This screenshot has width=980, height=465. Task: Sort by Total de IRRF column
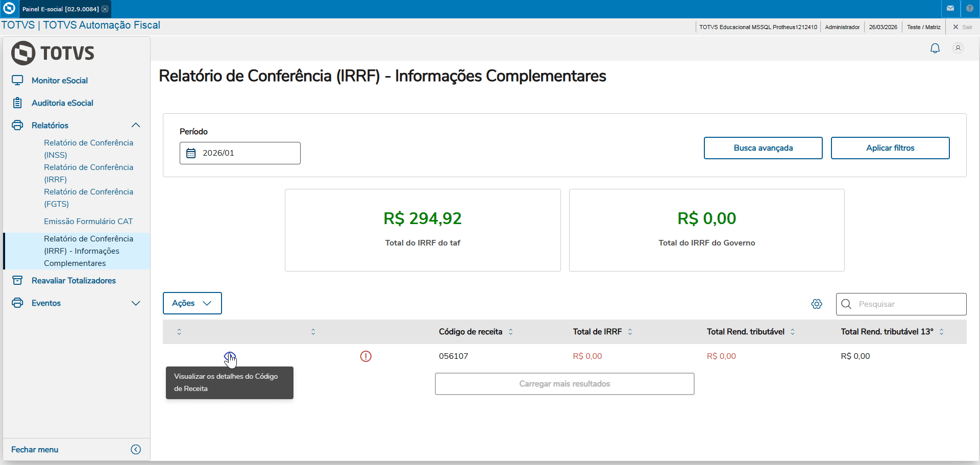point(630,332)
